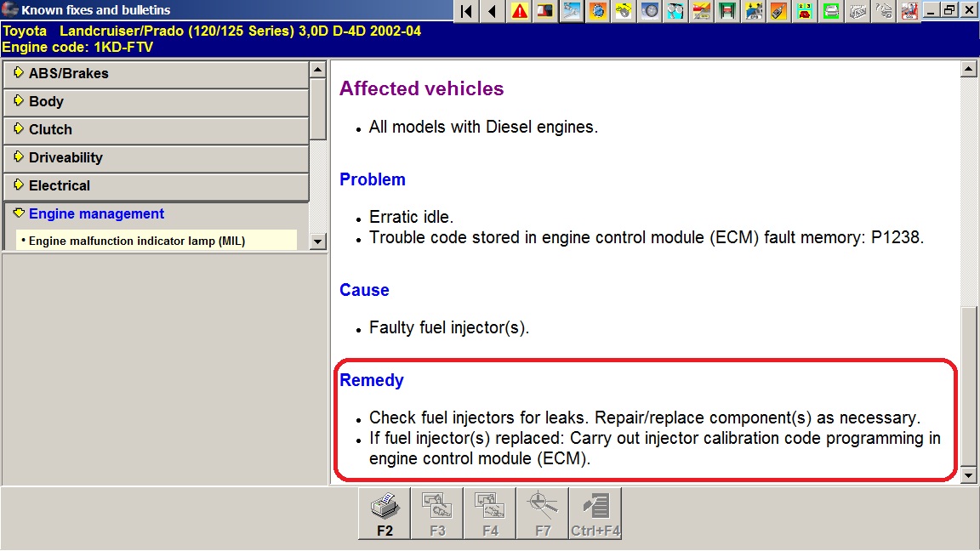The height and width of the screenshot is (551, 980).
Task: Click the bulletin pane scroll-up arrow
Action: click(x=968, y=69)
